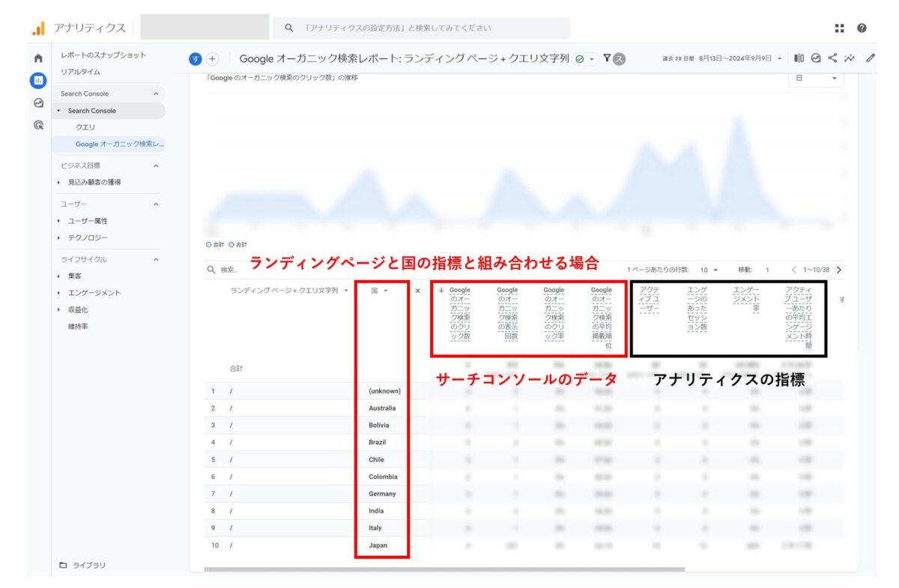The width and height of the screenshot is (899, 588).
Task: Click the search bar magnifier icon
Action: pyautogui.click(x=289, y=28)
